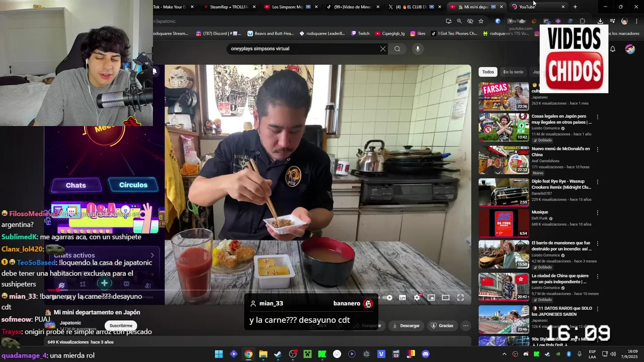Open Steam from the taskbar
The width and height of the screenshot is (644, 362).
pyautogui.click(x=278, y=354)
